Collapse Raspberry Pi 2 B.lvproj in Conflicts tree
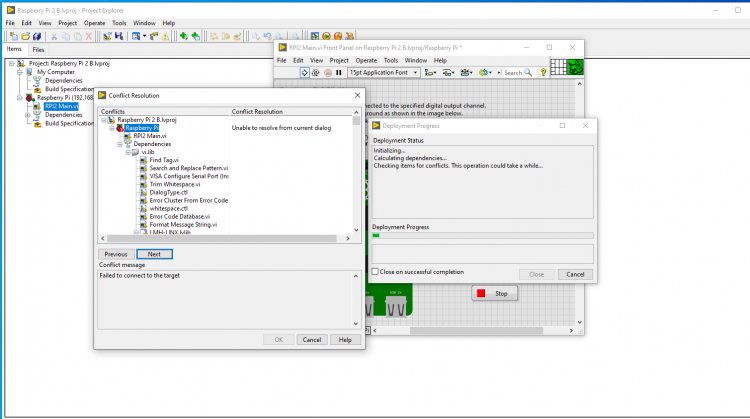Viewport: 750px width, 419px height. coord(103,120)
